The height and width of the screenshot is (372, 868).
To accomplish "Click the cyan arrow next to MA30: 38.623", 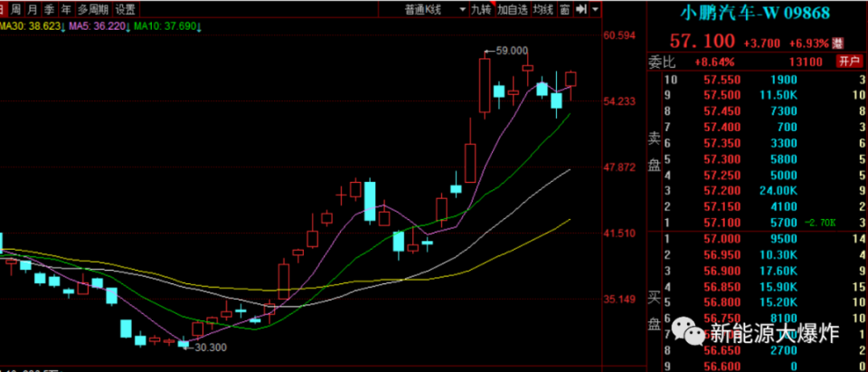I will (63, 26).
